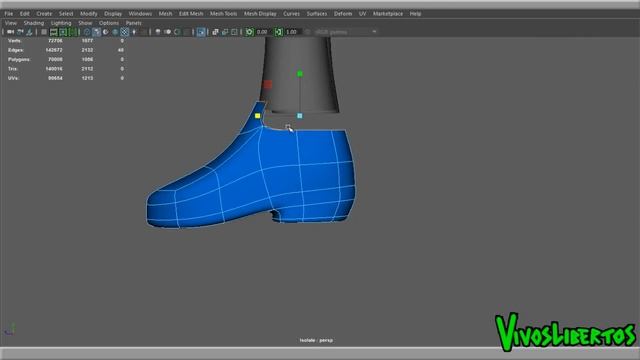Switch viewport to Wireframe icon
The width and height of the screenshot is (640, 360).
click(87, 32)
